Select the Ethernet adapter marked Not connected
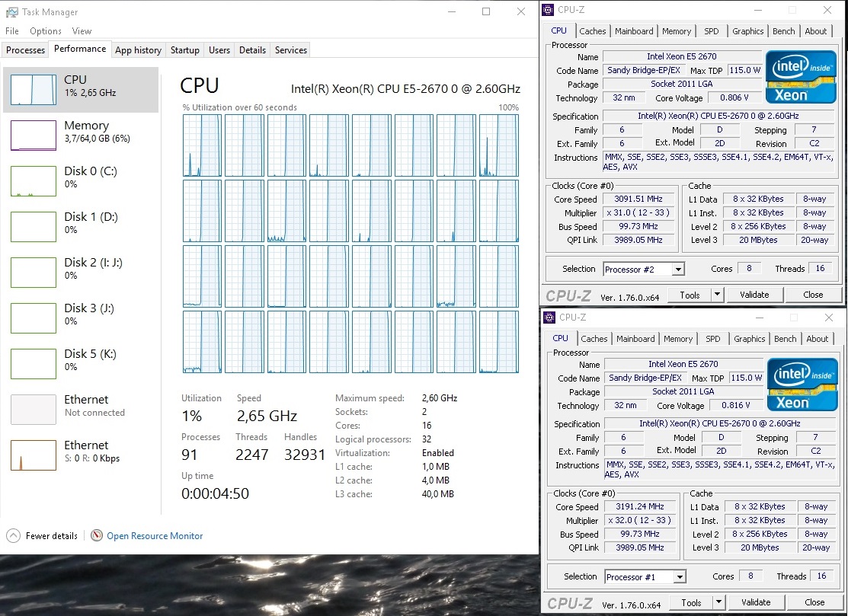 [x=81, y=409]
